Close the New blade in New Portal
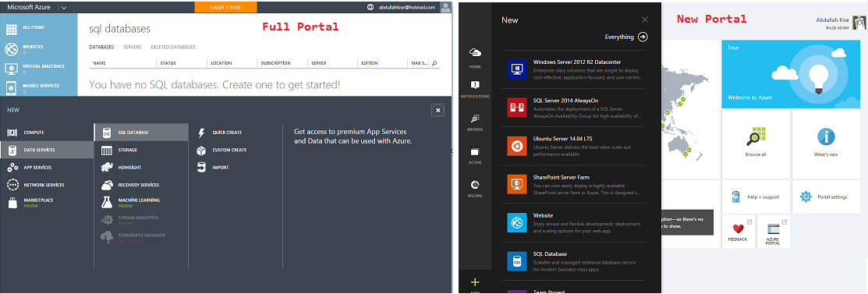868x294 pixels. click(644, 20)
